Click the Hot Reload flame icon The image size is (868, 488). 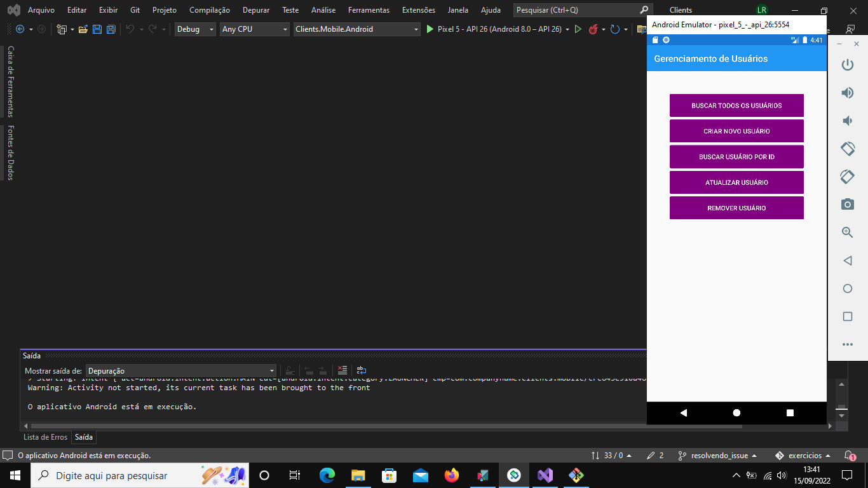(593, 29)
